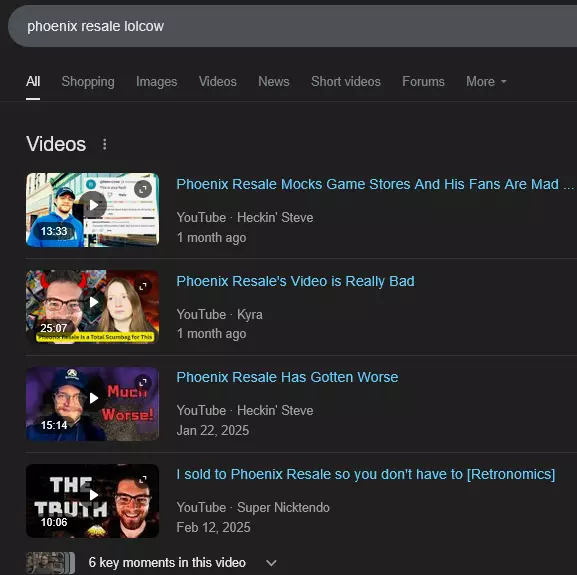Expand 6 key moments in this video

pos(271,562)
